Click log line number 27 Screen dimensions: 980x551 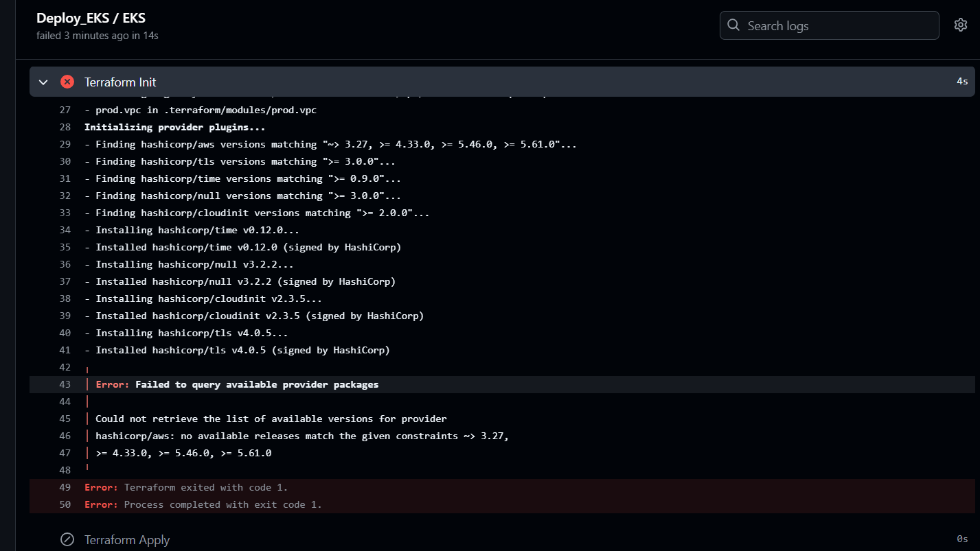tap(65, 110)
